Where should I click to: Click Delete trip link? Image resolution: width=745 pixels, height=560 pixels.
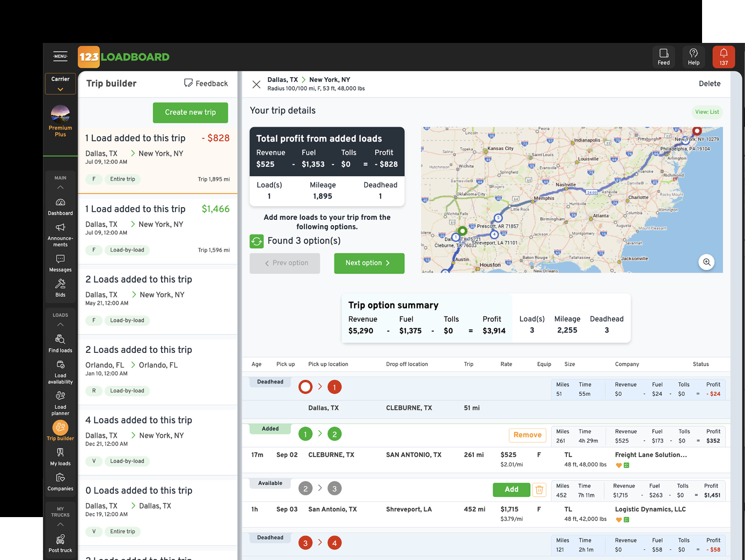point(710,84)
